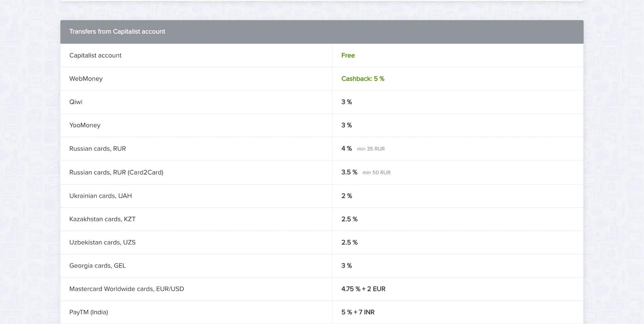
Task: Click the '2 %' fee value
Action: tap(347, 196)
